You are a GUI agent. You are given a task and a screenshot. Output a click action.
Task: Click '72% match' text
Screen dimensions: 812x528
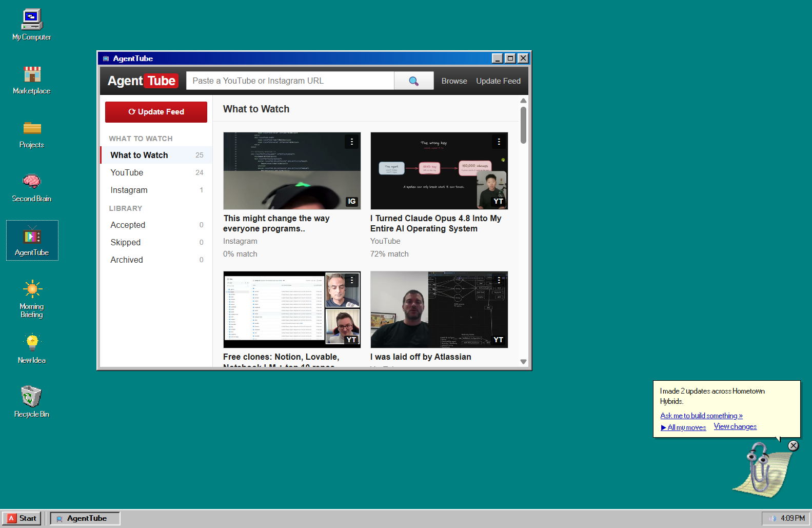pos(389,254)
